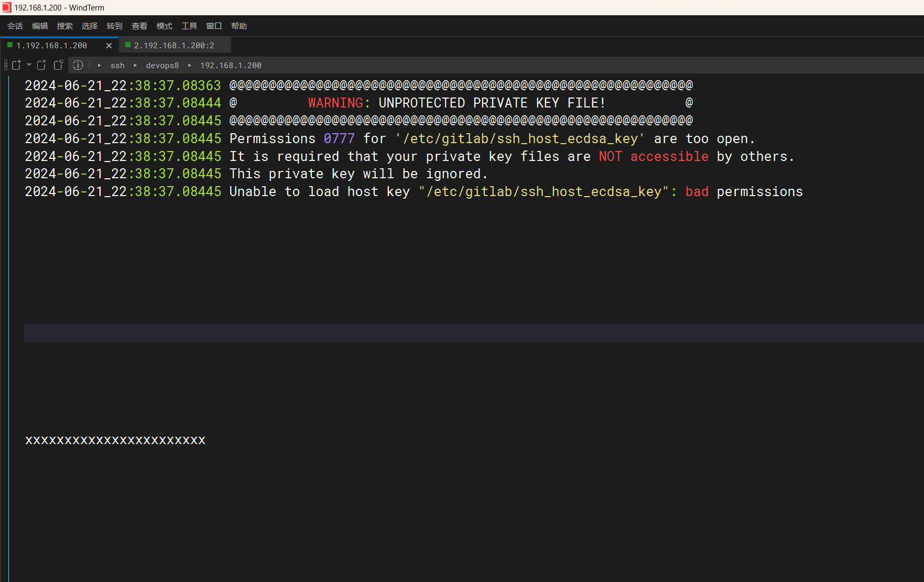
Task: Expand the arrow before devops8 breadcrumb
Action: 135,66
